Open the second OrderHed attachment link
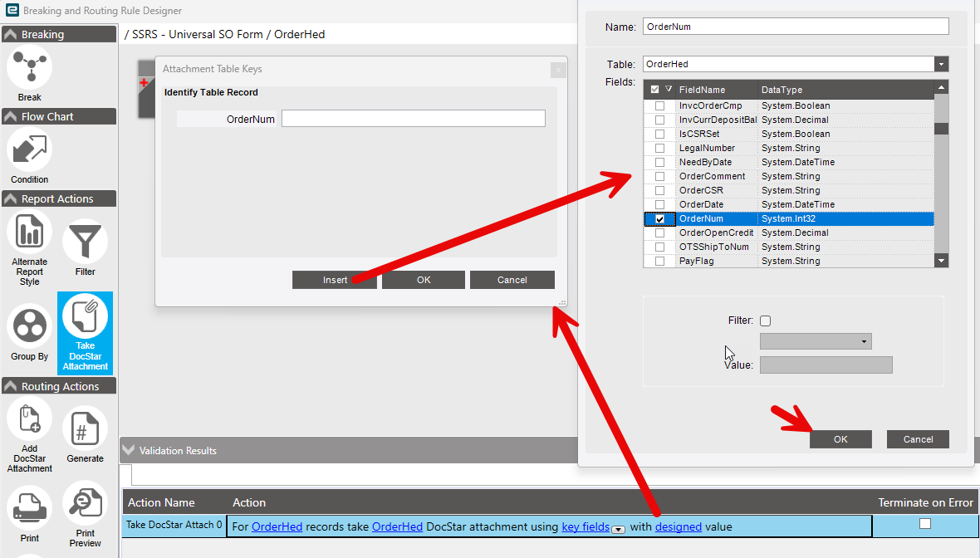Viewport: 980px width, 558px height. coord(397,526)
